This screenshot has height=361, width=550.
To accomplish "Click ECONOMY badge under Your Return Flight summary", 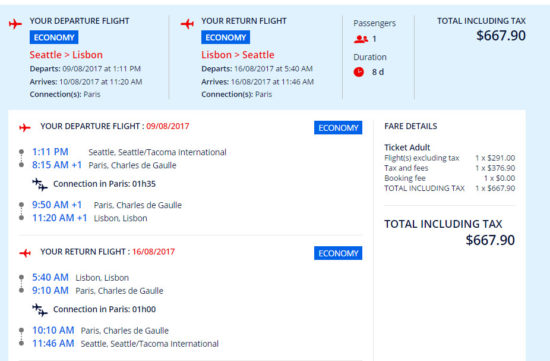I will click(x=226, y=37).
